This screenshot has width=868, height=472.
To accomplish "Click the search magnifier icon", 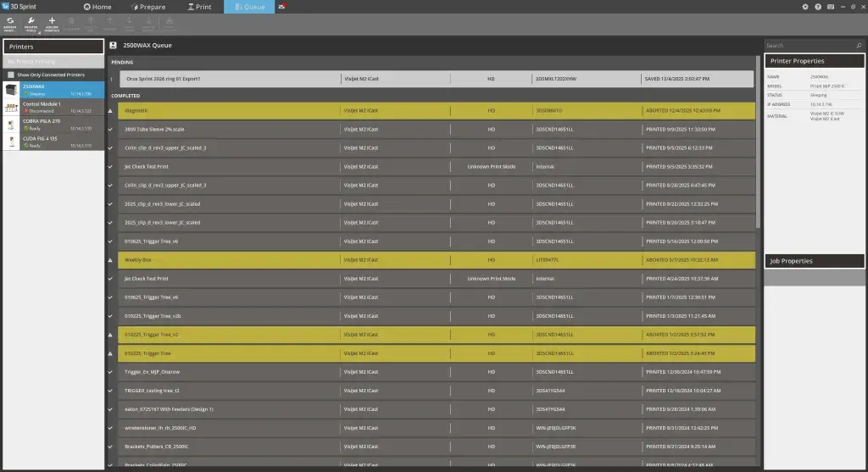I will (859, 46).
